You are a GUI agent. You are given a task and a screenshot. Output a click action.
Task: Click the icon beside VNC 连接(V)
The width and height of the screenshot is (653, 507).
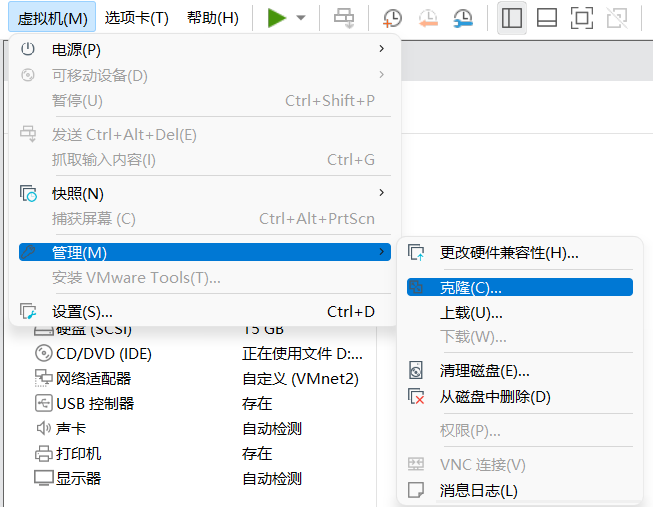tap(416, 464)
